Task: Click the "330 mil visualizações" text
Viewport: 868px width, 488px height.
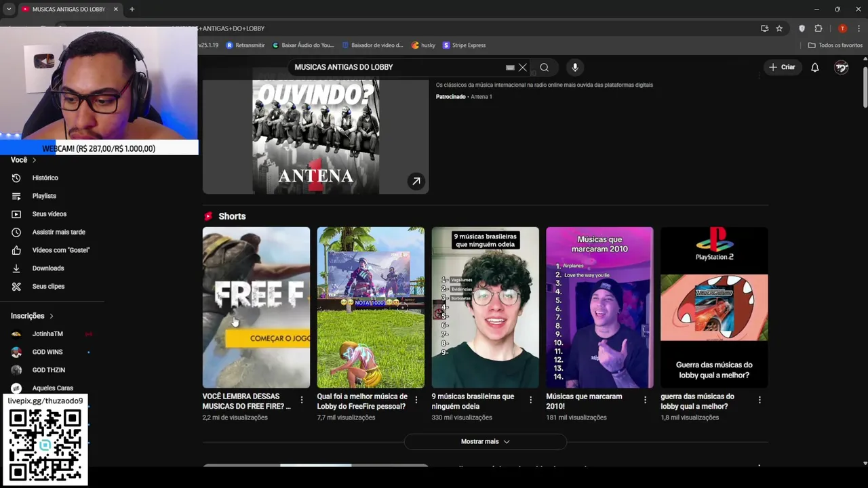Action: coord(462,418)
